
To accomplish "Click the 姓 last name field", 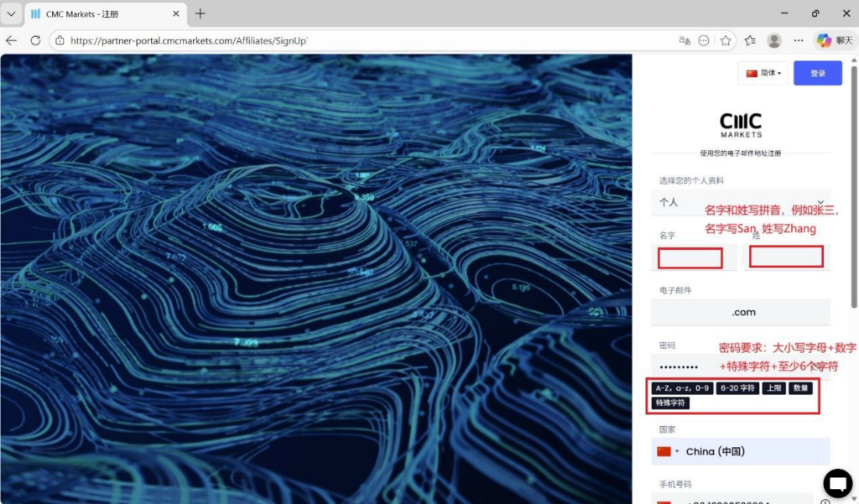I will tap(786, 257).
